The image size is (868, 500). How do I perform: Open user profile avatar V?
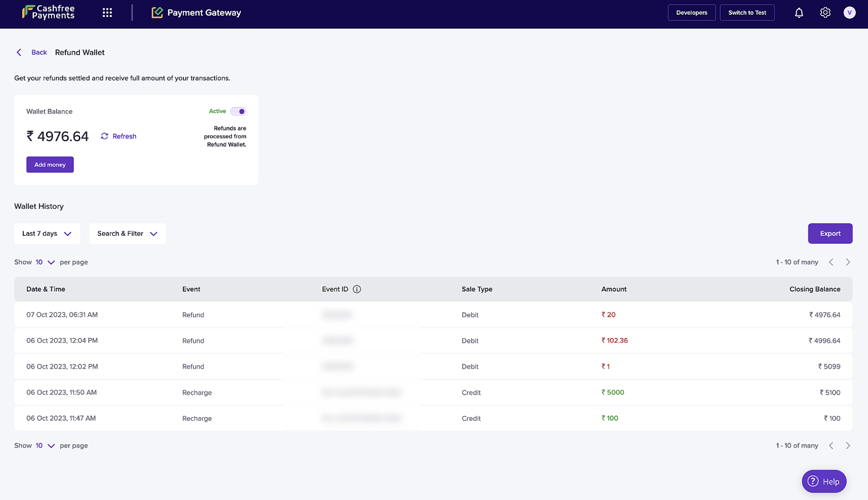click(849, 12)
